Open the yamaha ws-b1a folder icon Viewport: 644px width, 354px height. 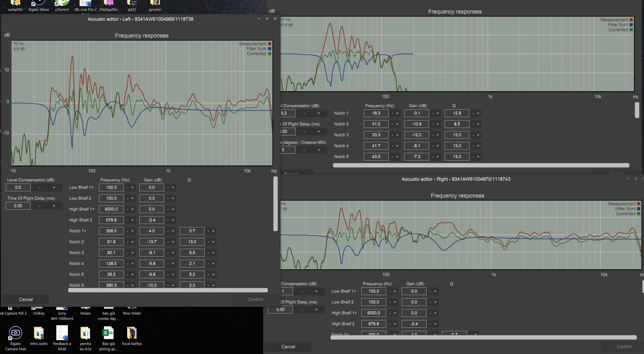[85, 338]
